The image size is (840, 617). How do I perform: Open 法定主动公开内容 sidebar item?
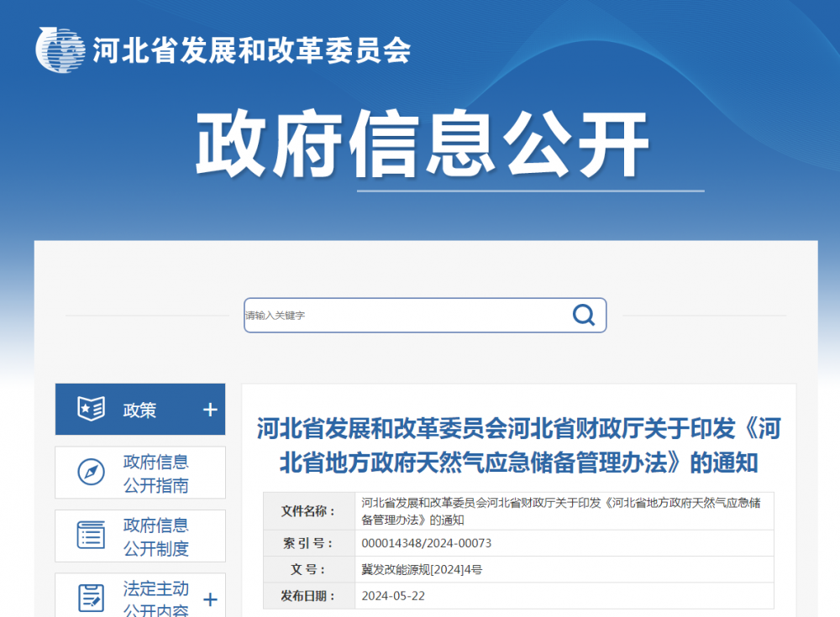pos(139,595)
